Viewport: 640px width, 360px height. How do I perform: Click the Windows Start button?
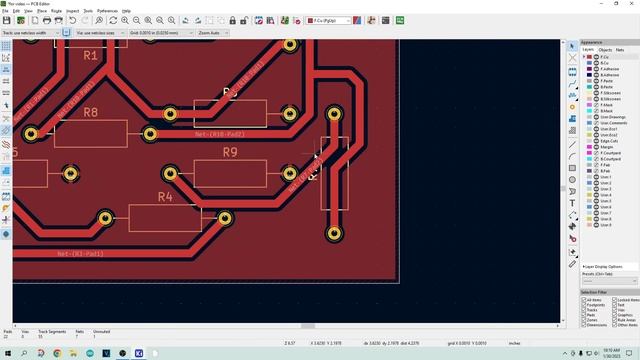click(7, 353)
